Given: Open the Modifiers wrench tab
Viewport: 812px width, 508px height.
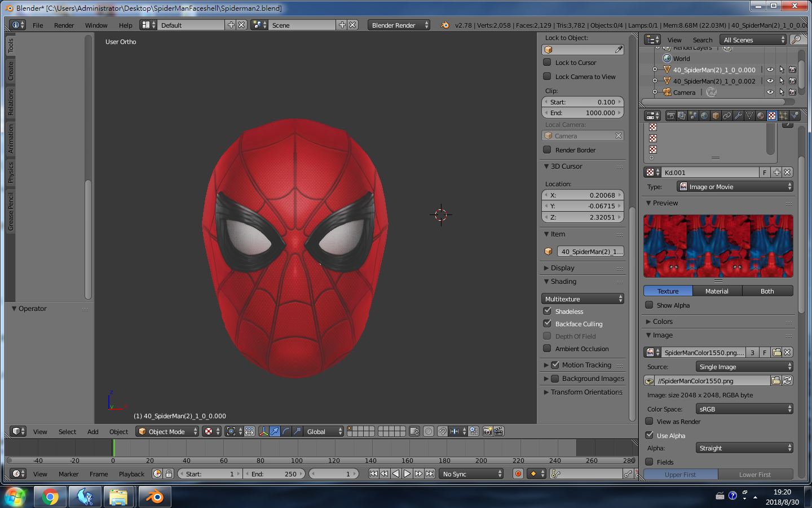Looking at the screenshot, I should [738, 116].
